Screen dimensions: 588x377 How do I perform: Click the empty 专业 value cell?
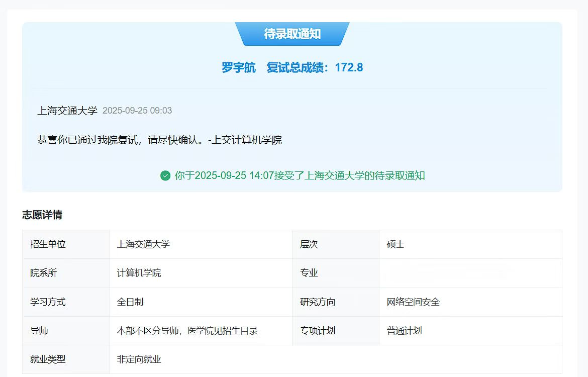point(470,273)
